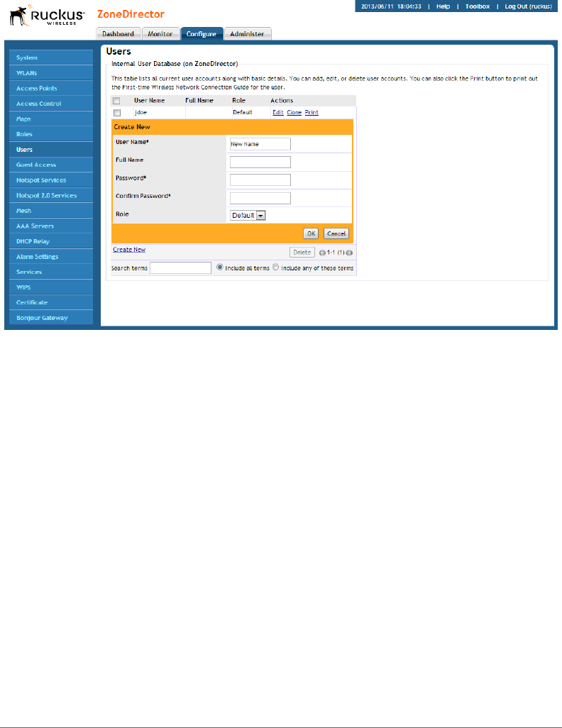
Task: Open AAA Servers page
Action: point(51,226)
